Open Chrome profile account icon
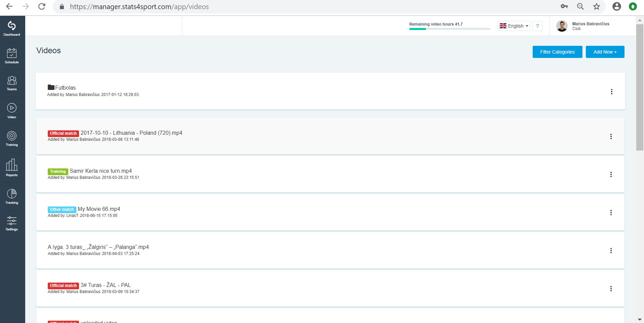644x323 pixels. [616, 6]
